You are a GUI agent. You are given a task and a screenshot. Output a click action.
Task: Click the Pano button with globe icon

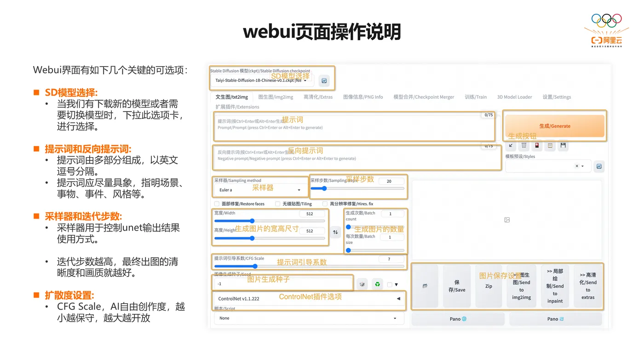point(458,319)
